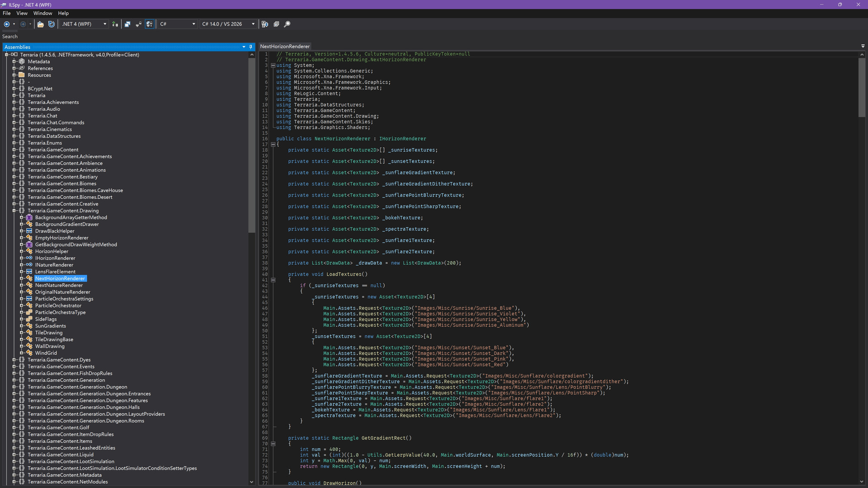868x488 pixels.
Task: Click IHorizonRenderer link in class declaration
Action: pyautogui.click(x=402, y=139)
